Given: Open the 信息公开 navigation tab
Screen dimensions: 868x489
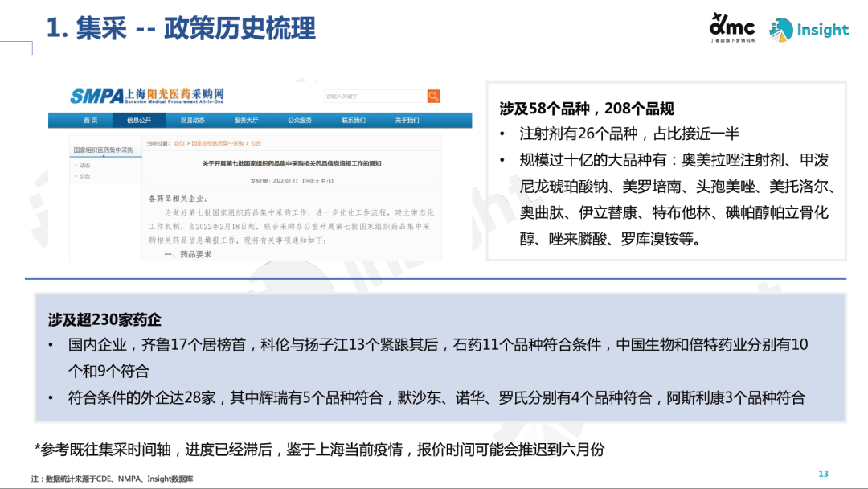Looking at the screenshot, I should click(x=139, y=120).
